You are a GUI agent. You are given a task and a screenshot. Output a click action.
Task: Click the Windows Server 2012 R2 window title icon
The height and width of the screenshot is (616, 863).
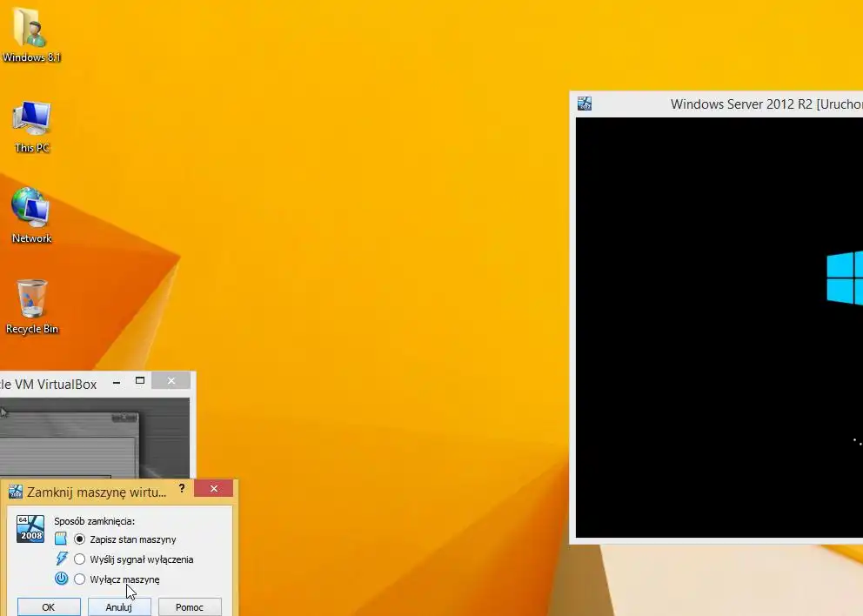pos(585,104)
